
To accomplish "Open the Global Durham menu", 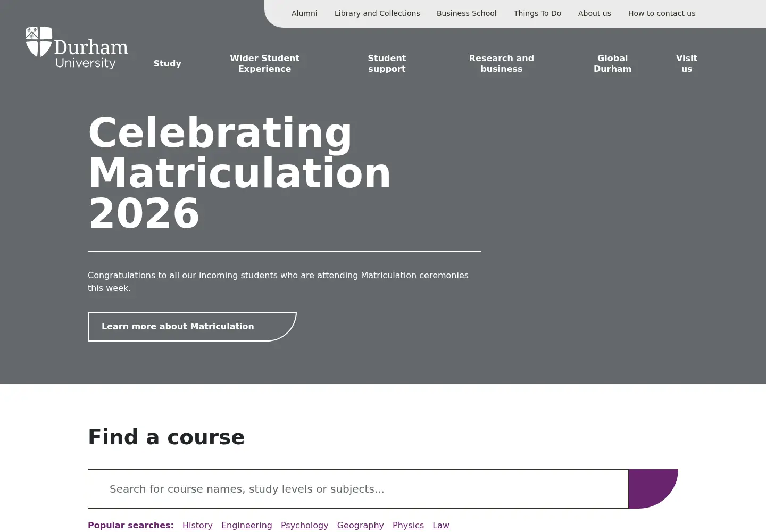I will [x=612, y=63].
